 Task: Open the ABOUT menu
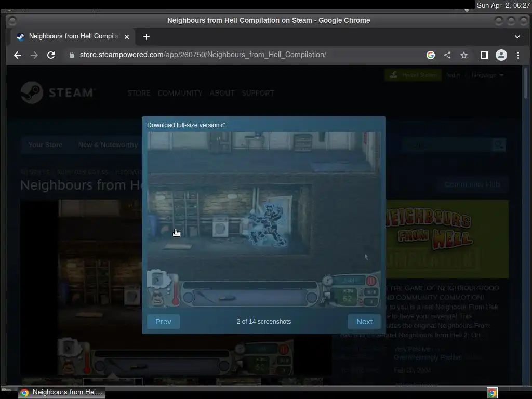pos(222,93)
